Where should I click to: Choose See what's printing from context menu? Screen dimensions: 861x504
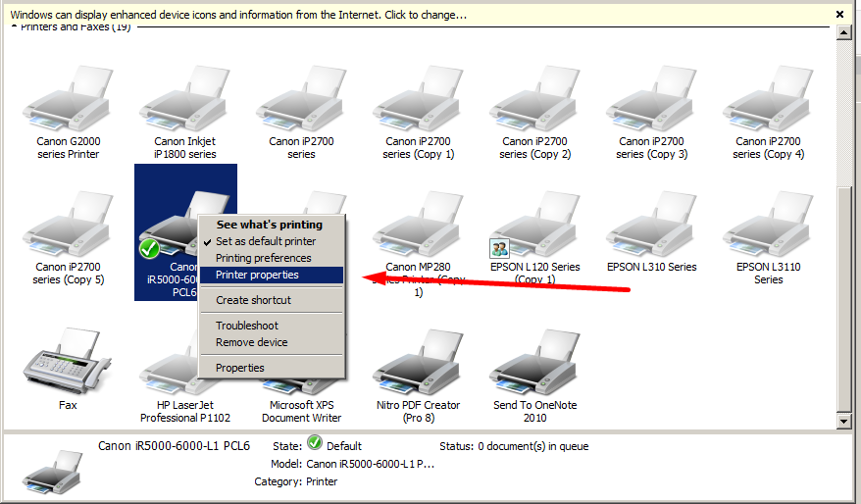[272, 225]
